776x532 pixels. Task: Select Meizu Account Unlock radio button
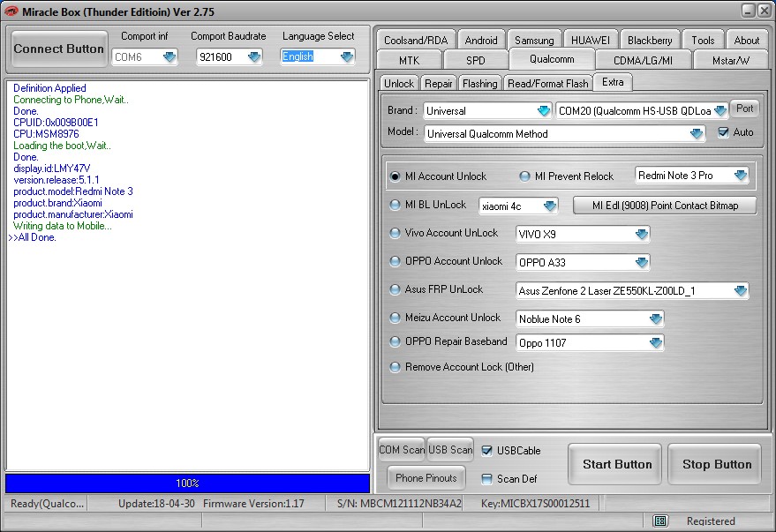[395, 318]
